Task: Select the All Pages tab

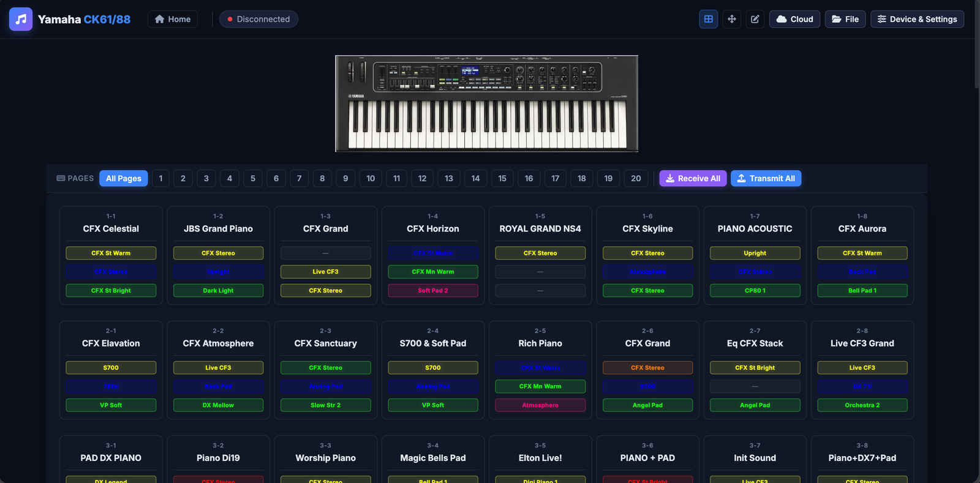Action: point(124,178)
